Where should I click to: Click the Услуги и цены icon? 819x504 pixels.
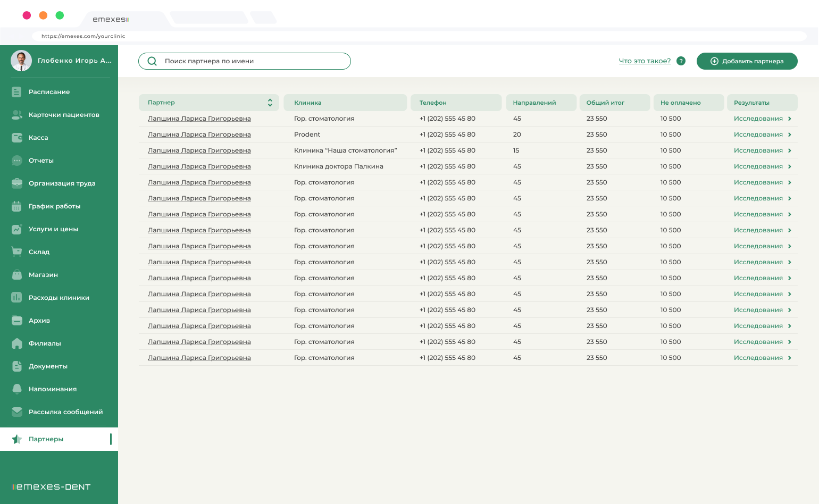tap(16, 229)
